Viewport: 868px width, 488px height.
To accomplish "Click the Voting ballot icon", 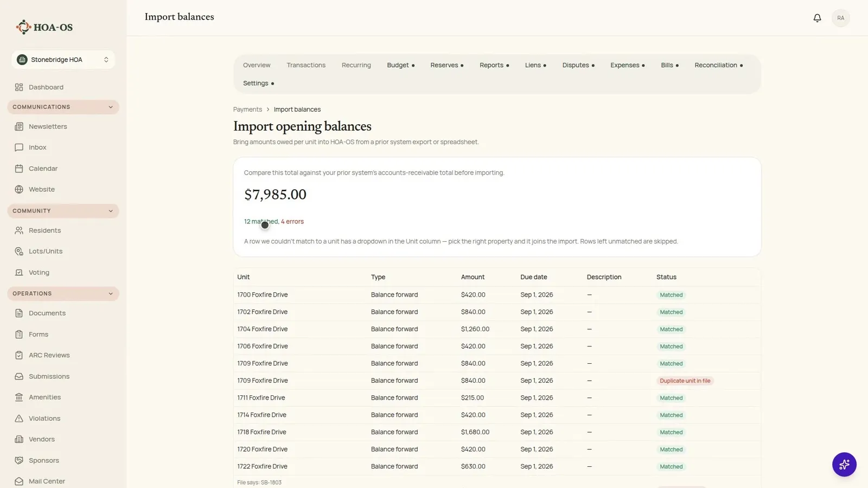I will coord(19,273).
